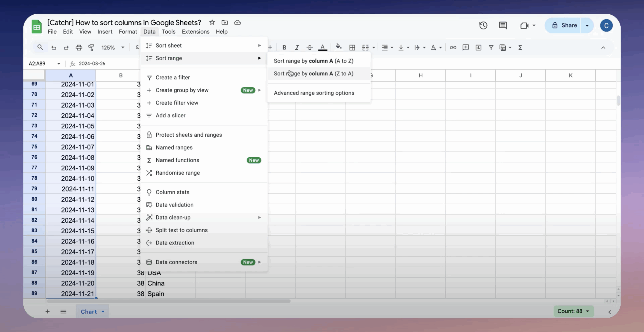Click the version history clock icon
The width and height of the screenshot is (644, 332).
(483, 25)
